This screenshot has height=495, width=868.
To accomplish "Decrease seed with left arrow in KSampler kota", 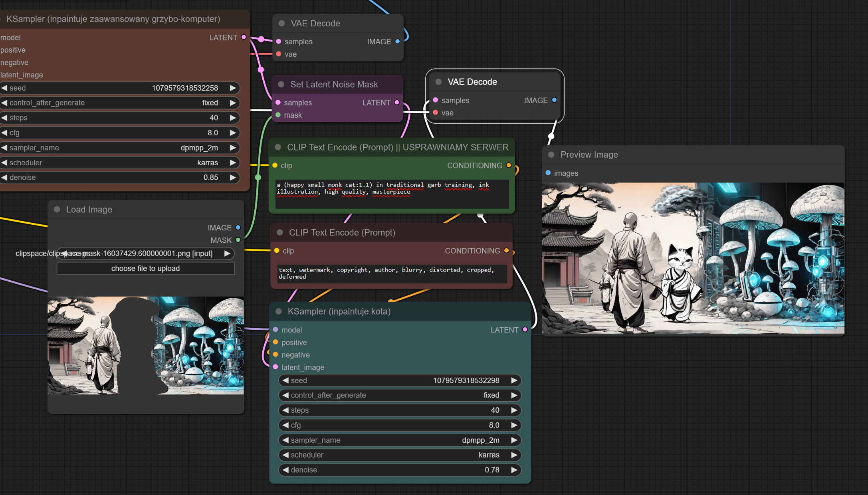I will [x=285, y=380].
